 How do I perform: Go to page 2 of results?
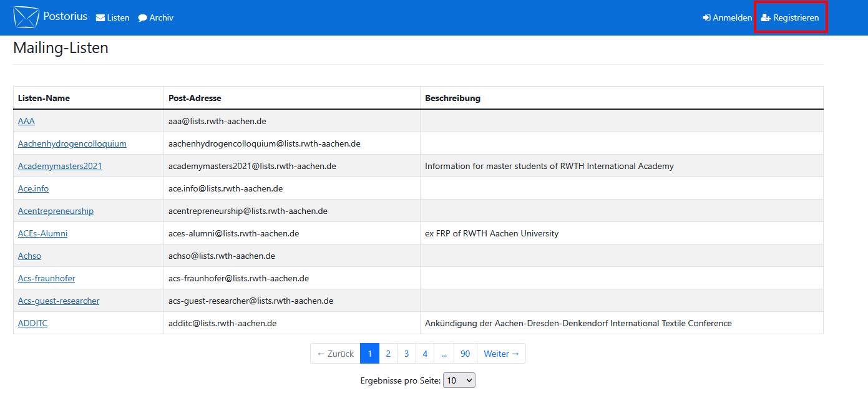point(388,353)
